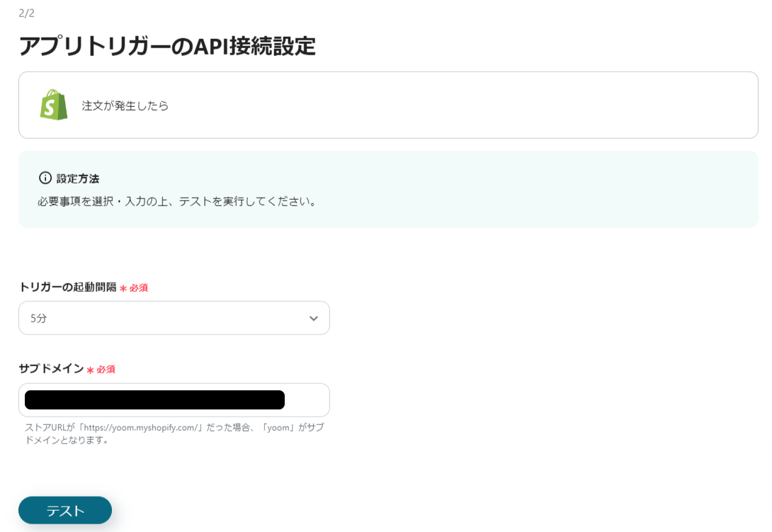Click the サブドメイン field label

click(x=51, y=368)
